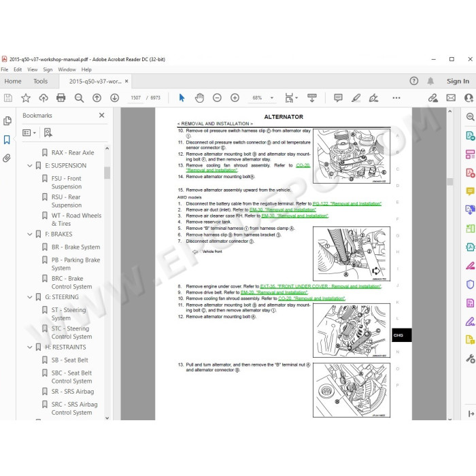
Task: Open the File menu
Action: pos(5,69)
